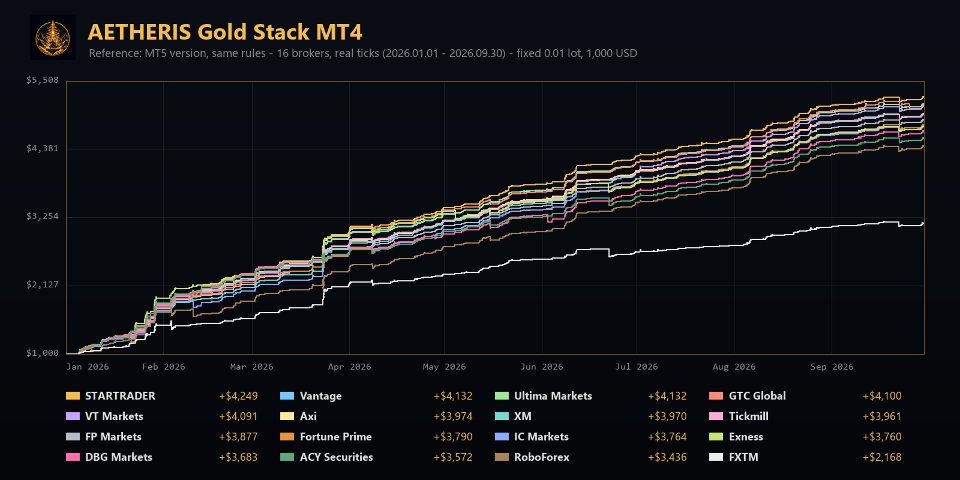Click the +$2,168 FXTM profit value
Viewport: 960px width, 480px height.
[x=882, y=457]
